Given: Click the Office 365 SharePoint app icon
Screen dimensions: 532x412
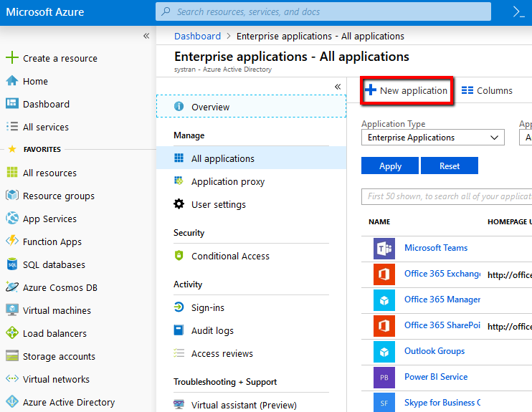Looking at the screenshot, I should (384, 326).
